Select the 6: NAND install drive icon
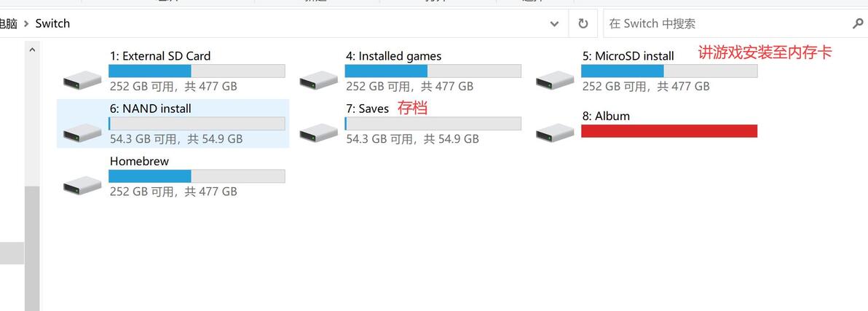Viewport: 868px width, 311px height. 82,132
